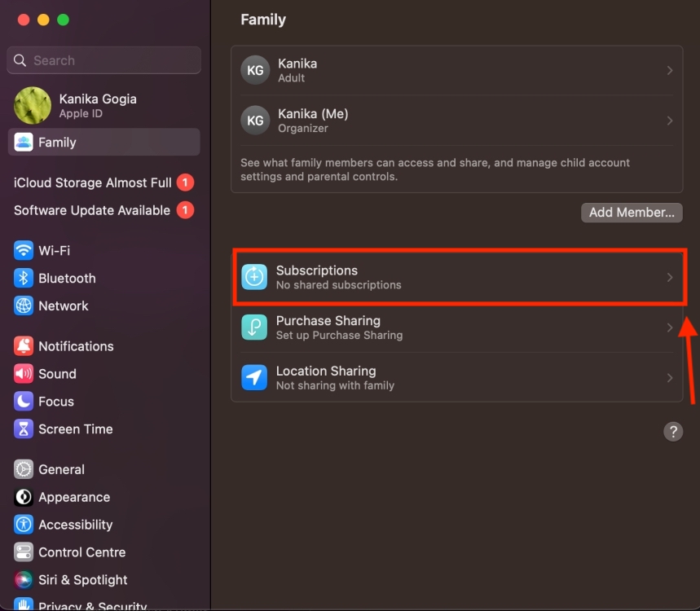700x611 pixels.
Task: Click inside the Search field
Action: point(103,60)
